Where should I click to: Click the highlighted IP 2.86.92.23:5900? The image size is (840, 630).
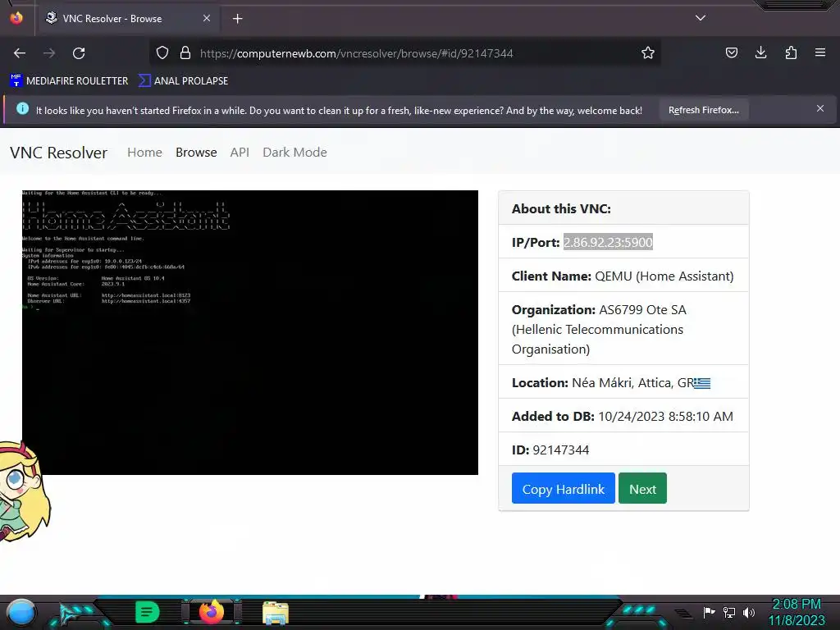click(608, 242)
